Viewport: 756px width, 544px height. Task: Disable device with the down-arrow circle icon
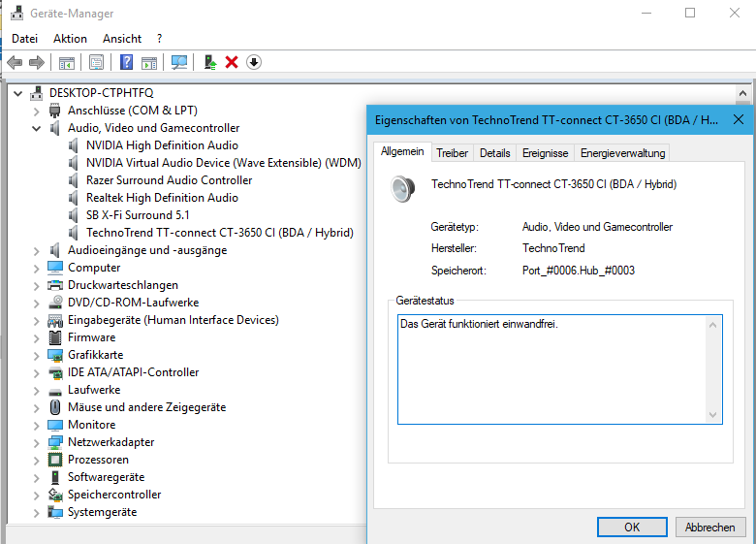coord(254,62)
